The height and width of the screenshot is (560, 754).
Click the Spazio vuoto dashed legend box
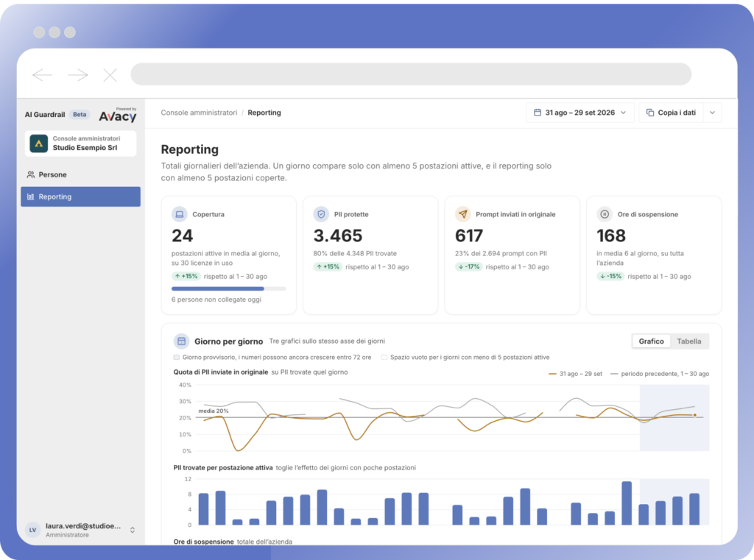(x=384, y=357)
